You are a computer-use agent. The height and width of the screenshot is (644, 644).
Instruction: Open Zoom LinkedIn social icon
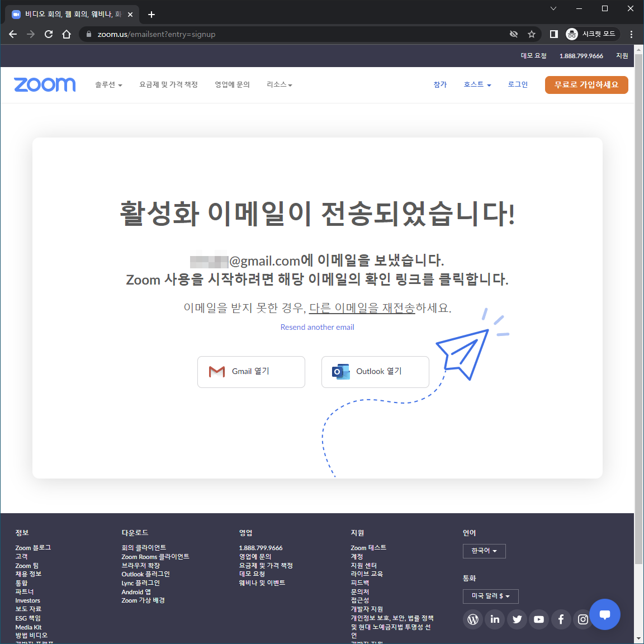coord(495,619)
